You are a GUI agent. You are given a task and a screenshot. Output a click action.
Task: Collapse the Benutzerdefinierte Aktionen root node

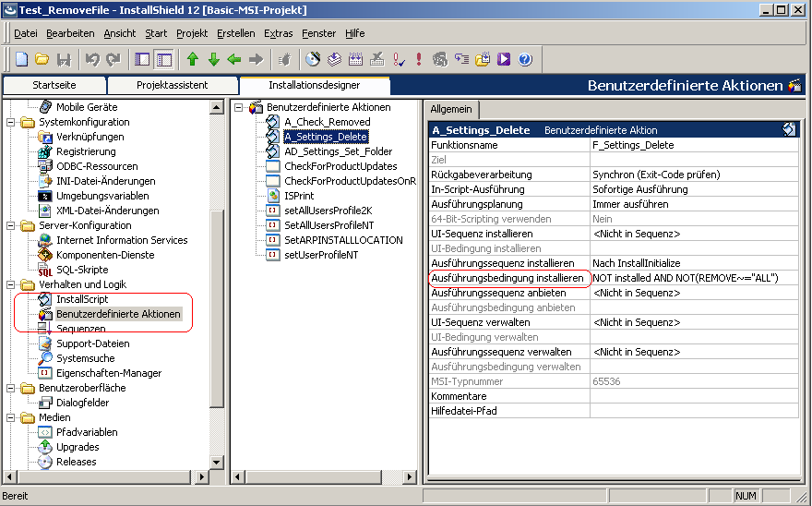click(239, 107)
